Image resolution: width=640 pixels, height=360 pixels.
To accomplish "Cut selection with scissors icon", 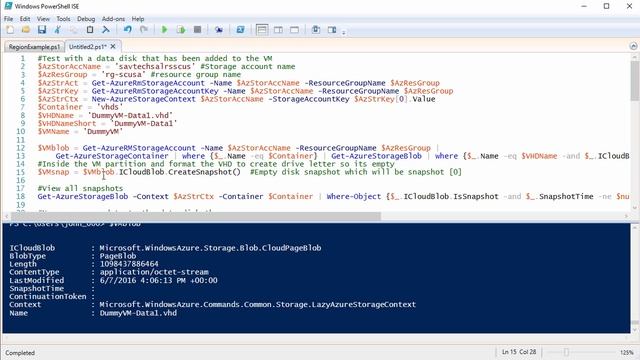I will click(58, 30).
